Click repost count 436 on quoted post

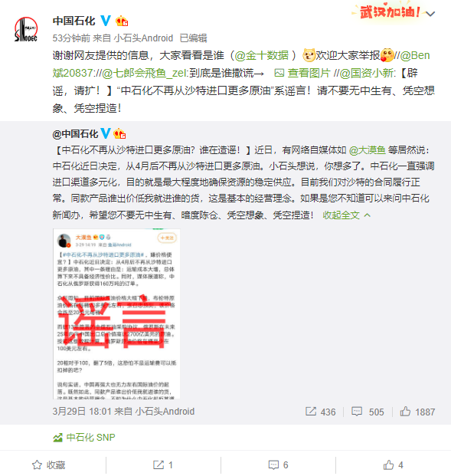click(320, 412)
